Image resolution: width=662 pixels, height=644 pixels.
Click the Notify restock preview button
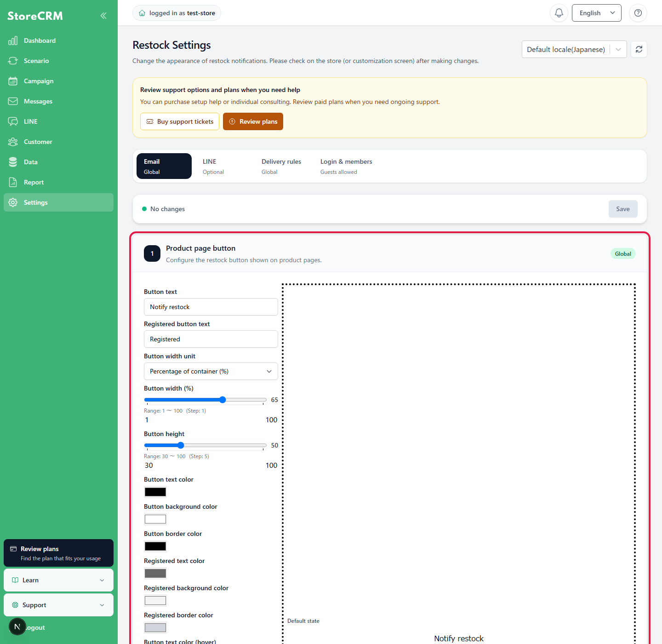tap(459, 638)
